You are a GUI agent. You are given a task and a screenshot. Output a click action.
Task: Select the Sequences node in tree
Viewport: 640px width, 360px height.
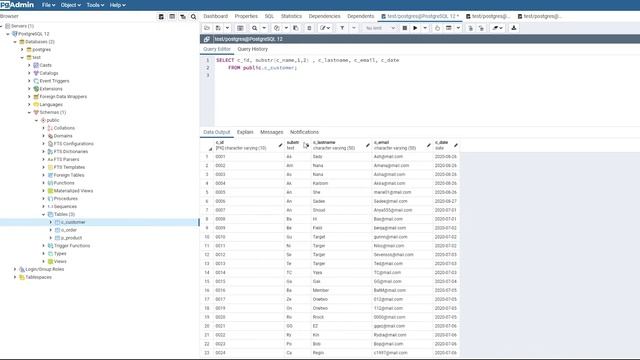(x=65, y=207)
